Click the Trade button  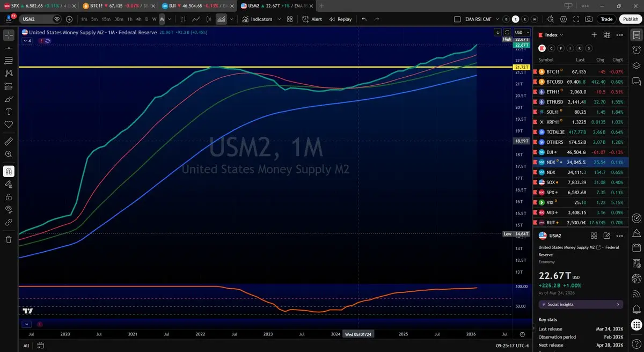(606, 19)
